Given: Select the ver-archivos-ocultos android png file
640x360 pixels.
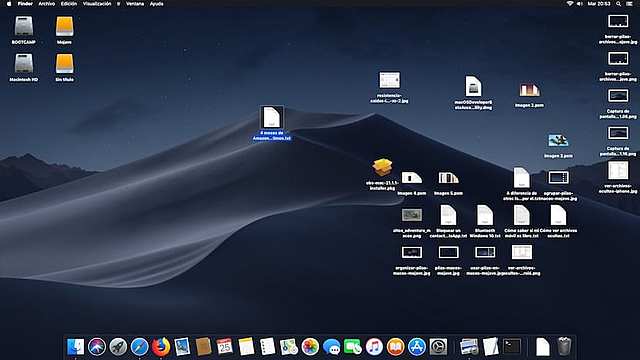Looking at the screenshot, I should coord(522,253).
